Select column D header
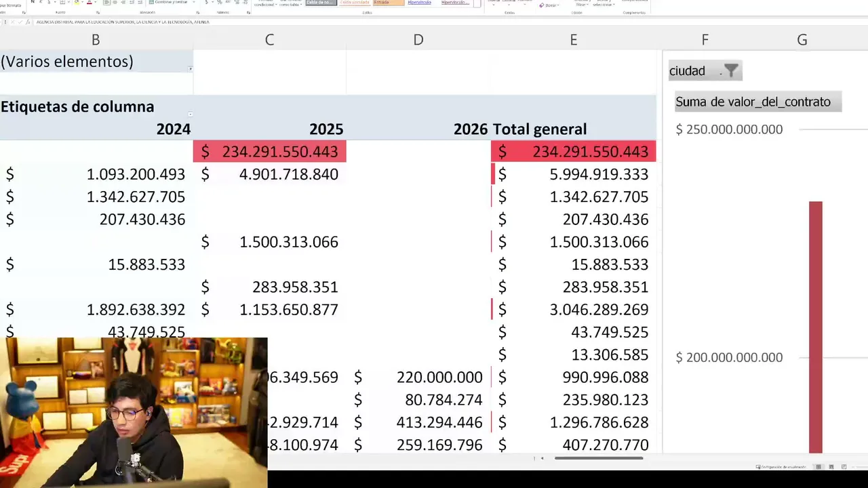The width and height of the screenshot is (868, 488). [418, 40]
